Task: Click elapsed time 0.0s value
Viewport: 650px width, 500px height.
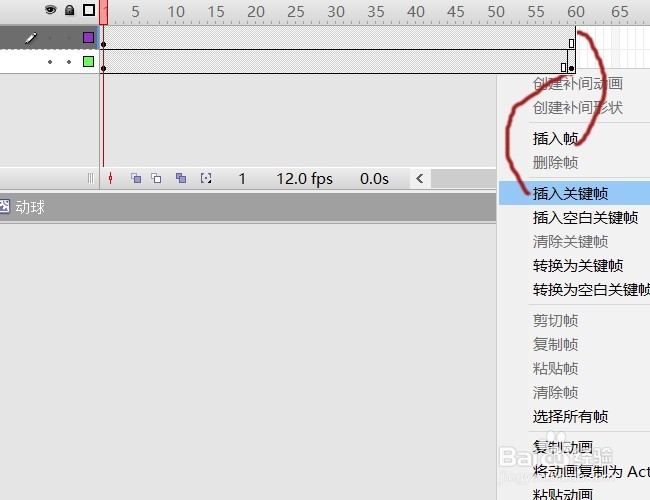Action: pos(374,179)
